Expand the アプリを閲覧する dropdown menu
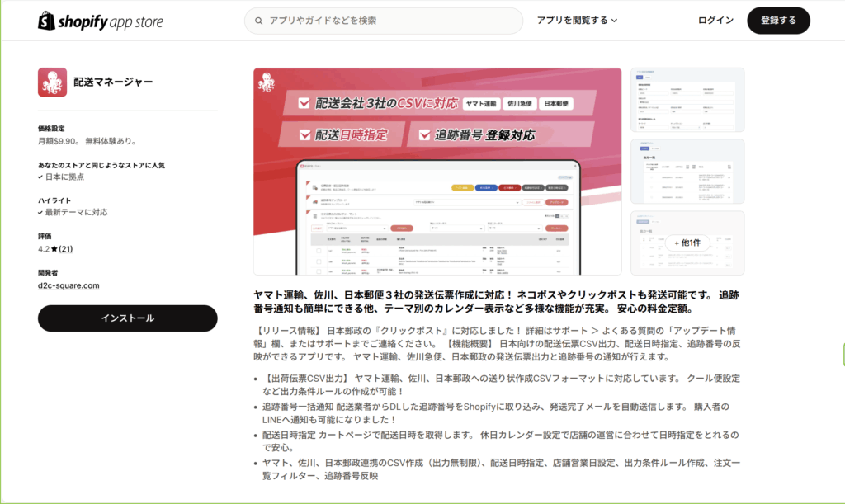Screen dimensions: 845x504 coord(577,21)
